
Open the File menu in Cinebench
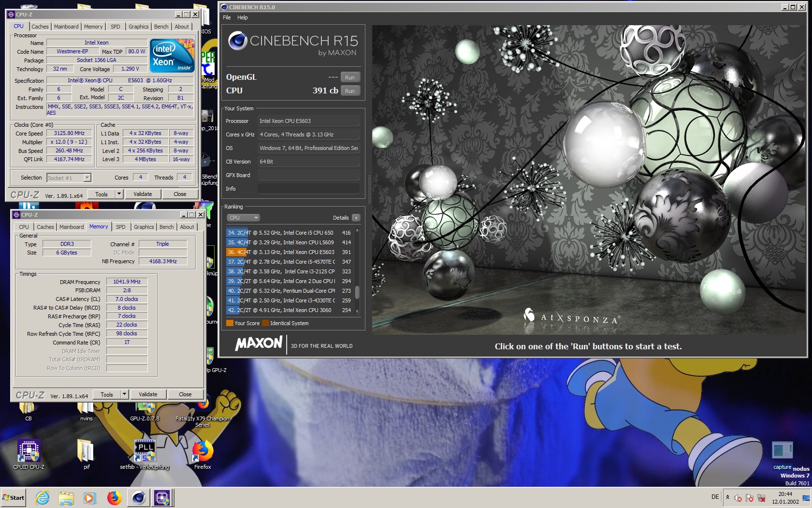[227, 17]
